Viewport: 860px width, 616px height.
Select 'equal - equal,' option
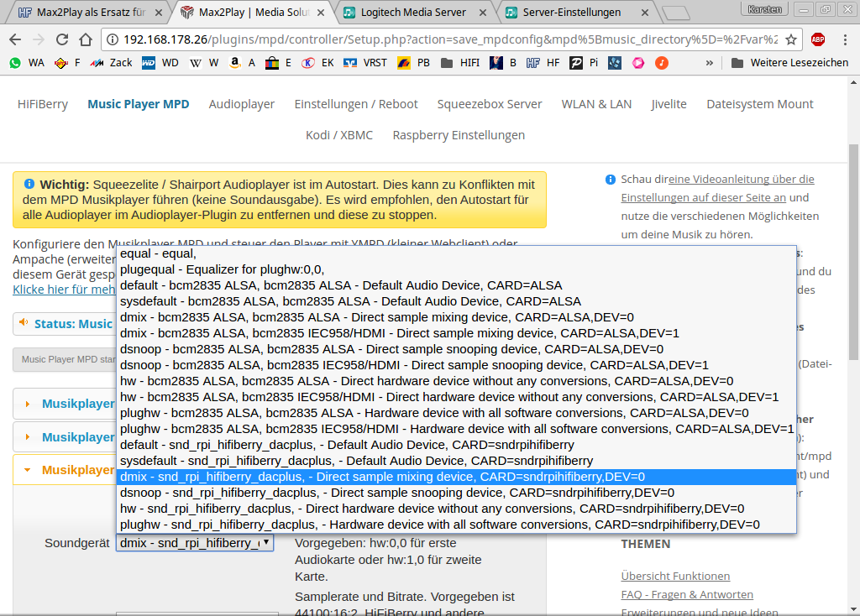coord(456,253)
